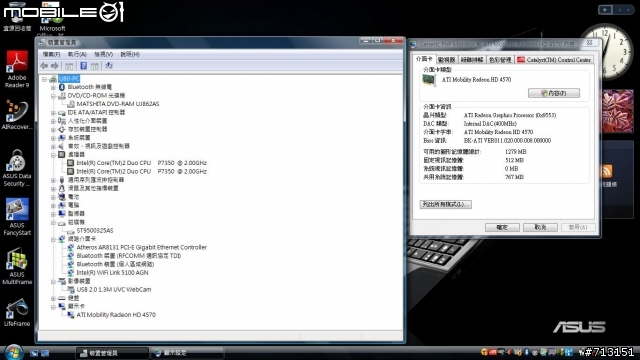Open Adobe Reader 9 desktop shortcut
640x360 pixels.
[17, 69]
